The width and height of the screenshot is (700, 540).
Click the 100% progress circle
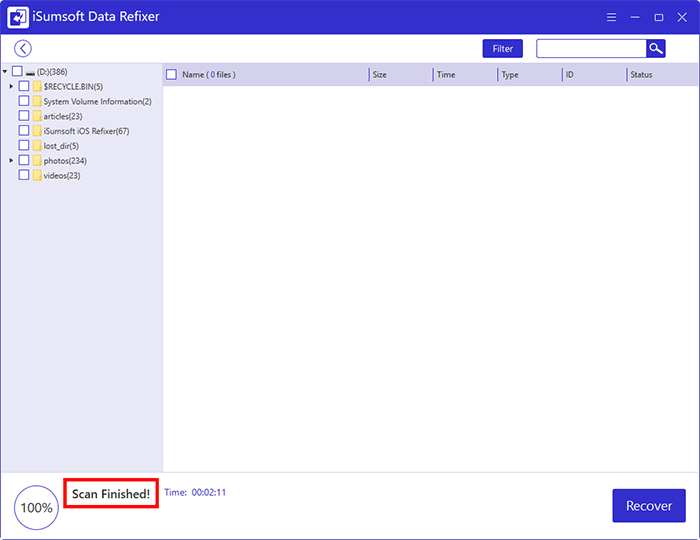coord(36,507)
